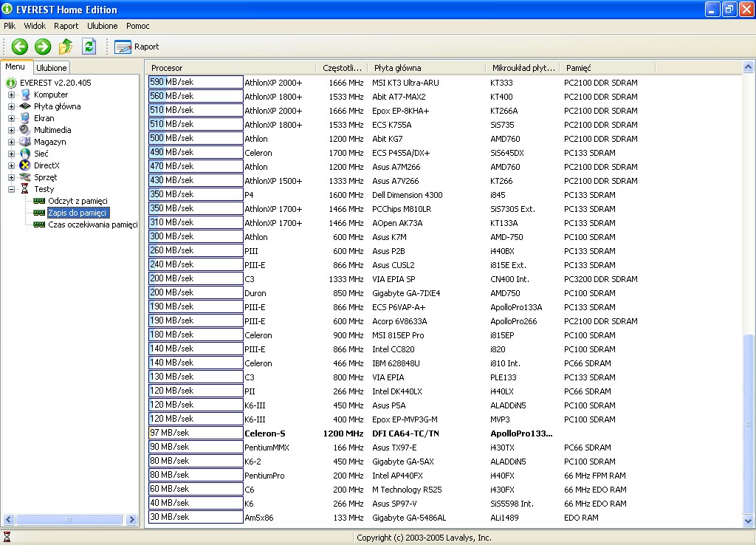The height and width of the screenshot is (545, 756).
Task: Switch to the Menu side panel tab
Action: (x=16, y=67)
